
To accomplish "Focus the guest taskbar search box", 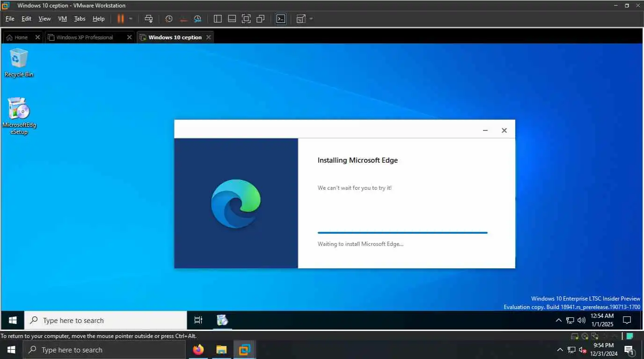I will click(105, 320).
